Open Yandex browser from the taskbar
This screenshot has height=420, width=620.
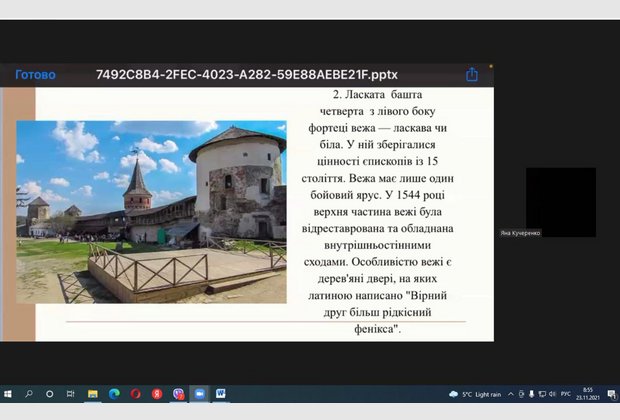pos(157,394)
